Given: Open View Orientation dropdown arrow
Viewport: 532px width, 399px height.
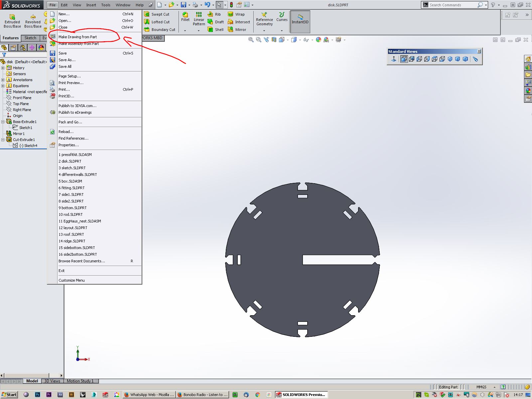Looking at the screenshot, I should point(287,40).
